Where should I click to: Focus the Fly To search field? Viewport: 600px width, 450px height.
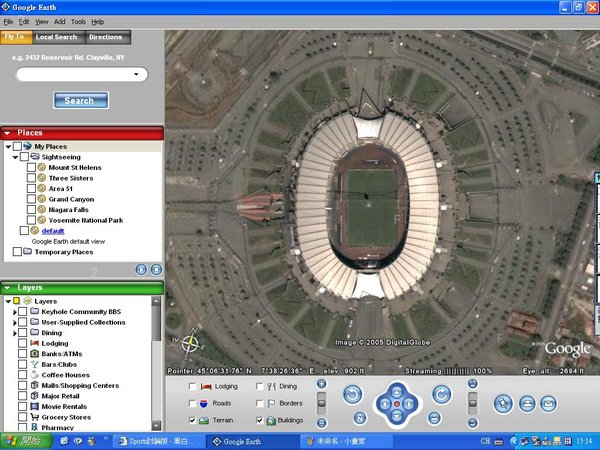click(x=82, y=74)
